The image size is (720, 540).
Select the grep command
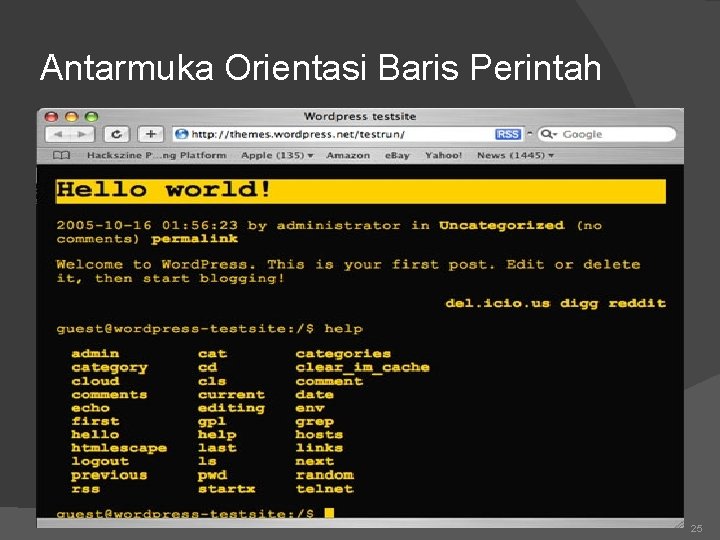[314, 422]
